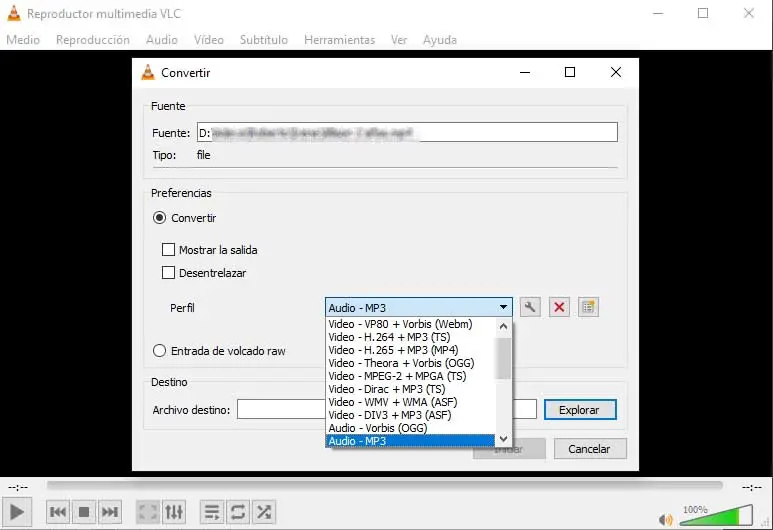The width and height of the screenshot is (773, 530).
Task: Click elapsed time label in the bottom bar
Action: point(18,487)
